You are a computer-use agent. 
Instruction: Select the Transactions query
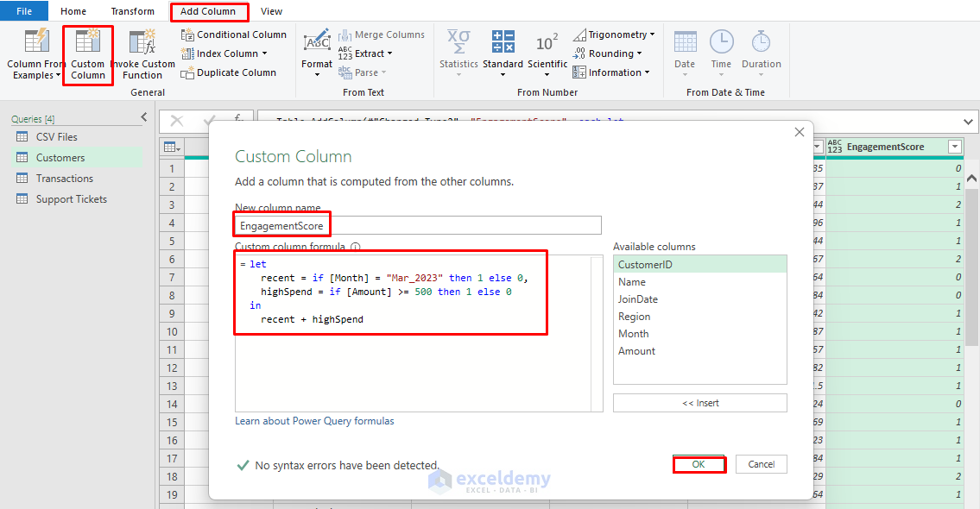pyautogui.click(x=75, y=178)
